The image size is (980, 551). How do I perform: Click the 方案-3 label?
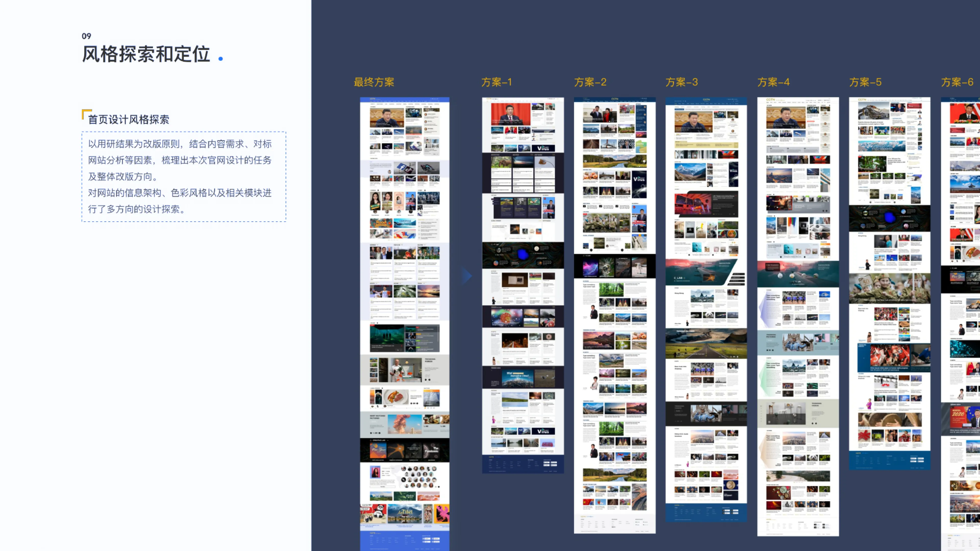(x=682, y=82)
